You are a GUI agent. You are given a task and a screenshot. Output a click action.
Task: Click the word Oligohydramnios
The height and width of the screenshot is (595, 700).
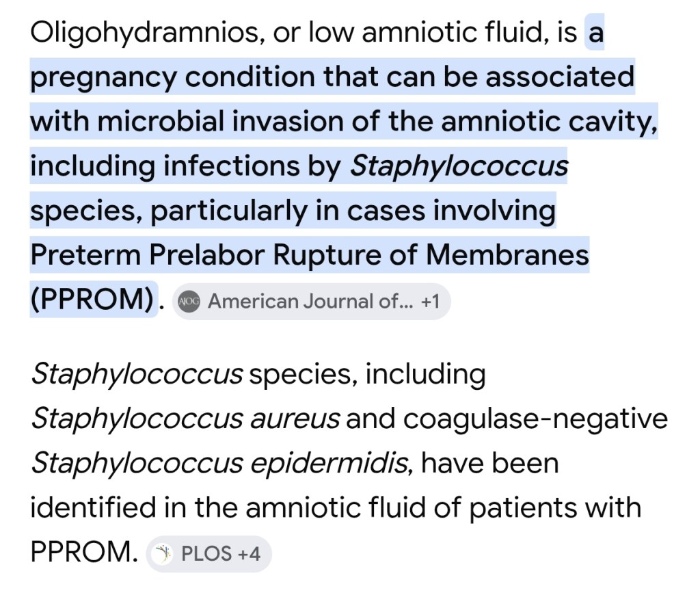click(x=146, y=34)
